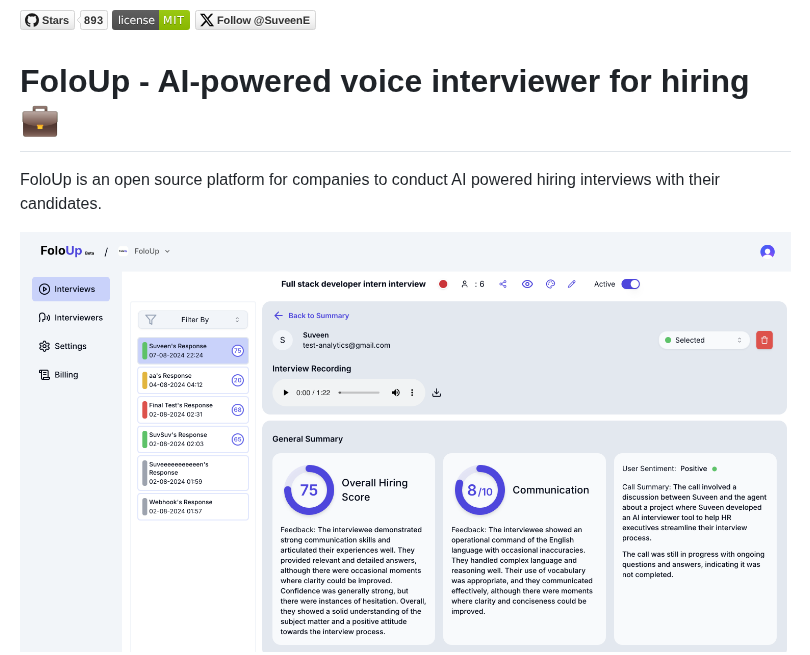The height and width of the screenshot is (655, 810).
Task: Click the 'Interview Recording' label
Action: pyautogui.click(x=311, y=368)
